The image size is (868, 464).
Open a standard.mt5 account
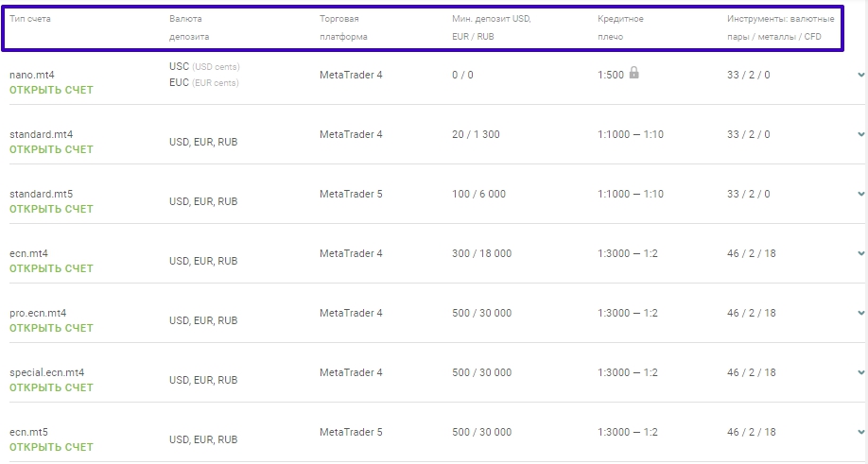(51, 209)
